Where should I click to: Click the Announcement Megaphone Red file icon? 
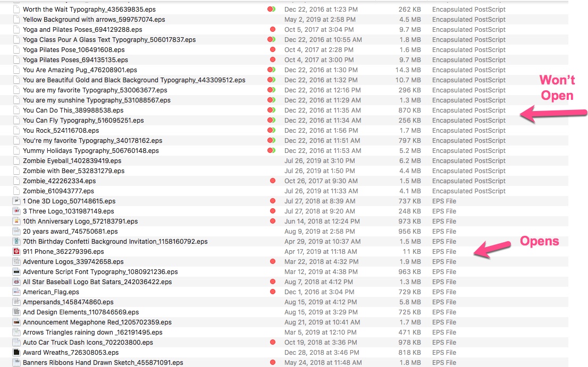(16, 322)
